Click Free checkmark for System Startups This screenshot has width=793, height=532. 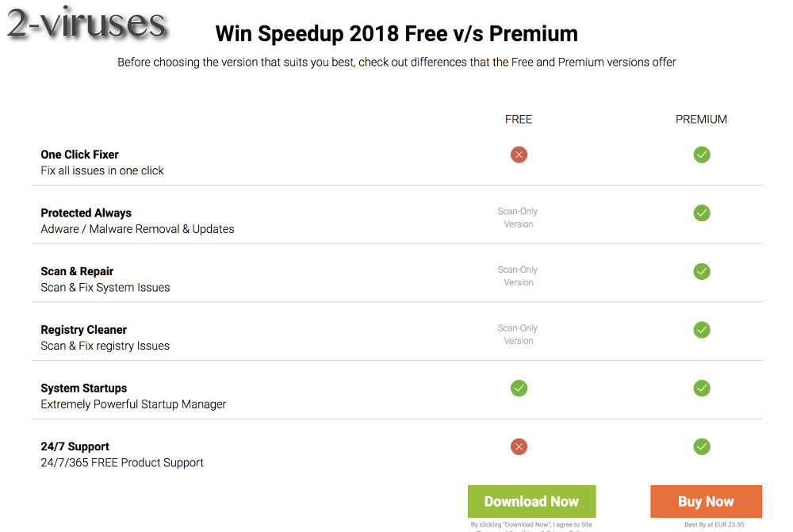[x=519, y=388]
